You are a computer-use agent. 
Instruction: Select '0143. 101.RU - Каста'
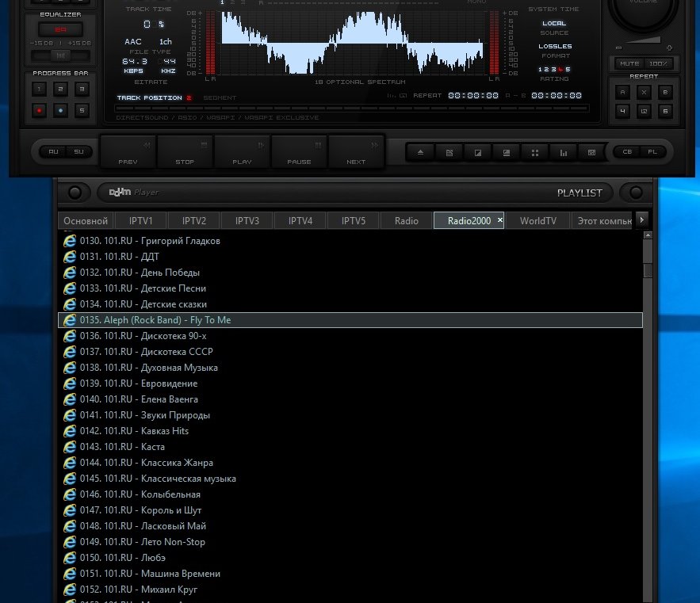[350, 447]
